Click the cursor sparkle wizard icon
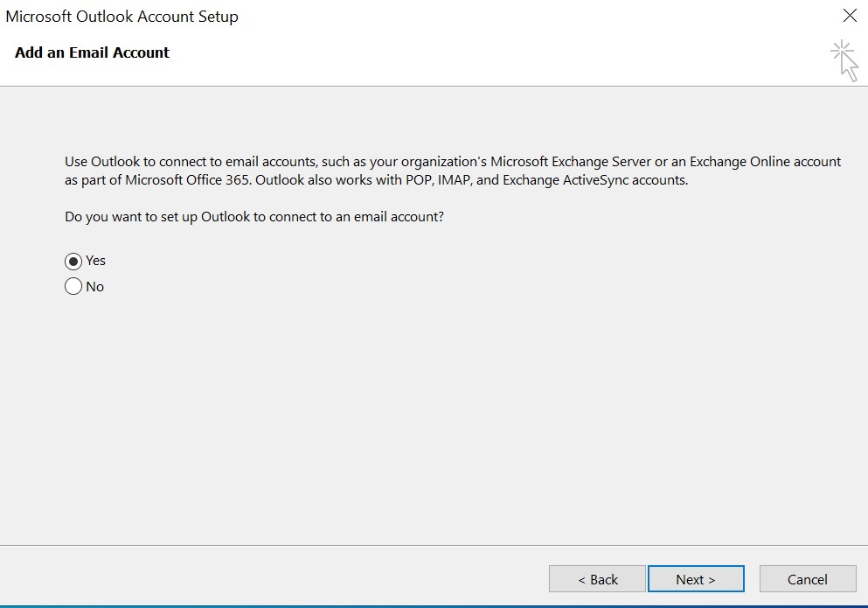The width and height of the screenshot is (868, 608). point(844,60)
